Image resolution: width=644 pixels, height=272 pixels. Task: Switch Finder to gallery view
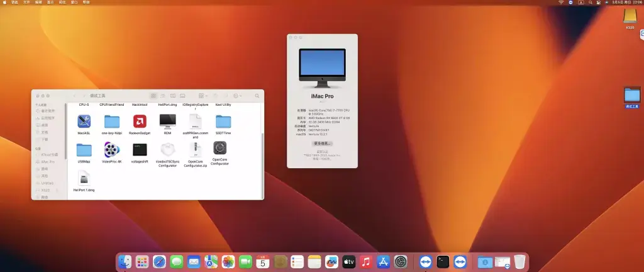[x=182, y=96]
